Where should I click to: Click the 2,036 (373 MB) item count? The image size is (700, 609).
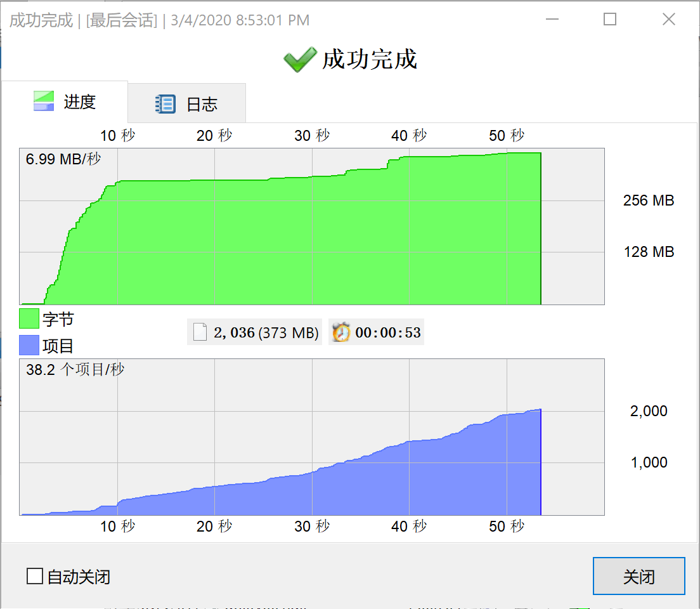tap(266, 332)
